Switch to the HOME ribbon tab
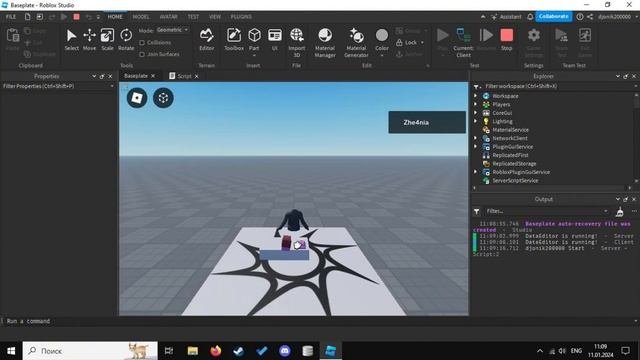Screen dimensions: 640x360 pyautogui.click(x=115, y=17)
